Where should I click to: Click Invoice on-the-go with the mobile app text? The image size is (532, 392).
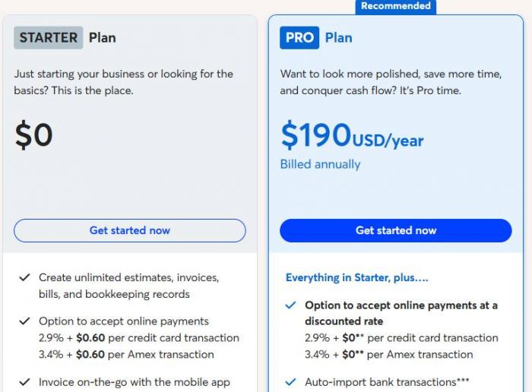pos(134,382)
